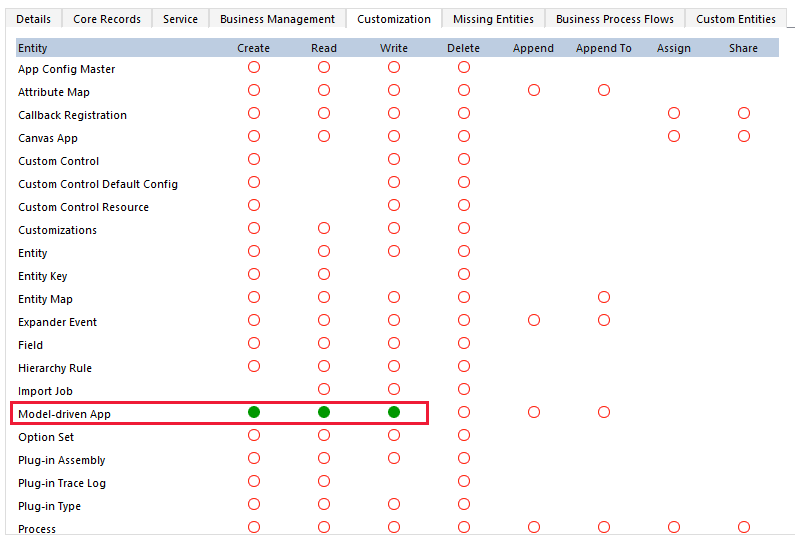Toggle Delete privilege for App Config Master

coord(464,67)
